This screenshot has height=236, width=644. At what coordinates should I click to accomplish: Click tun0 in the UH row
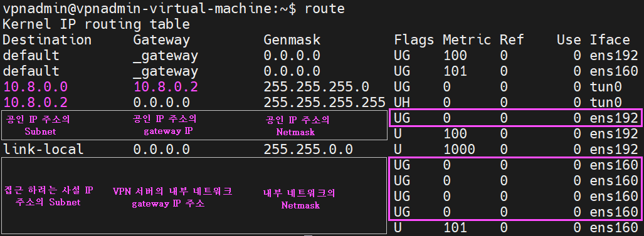[606, 102]
